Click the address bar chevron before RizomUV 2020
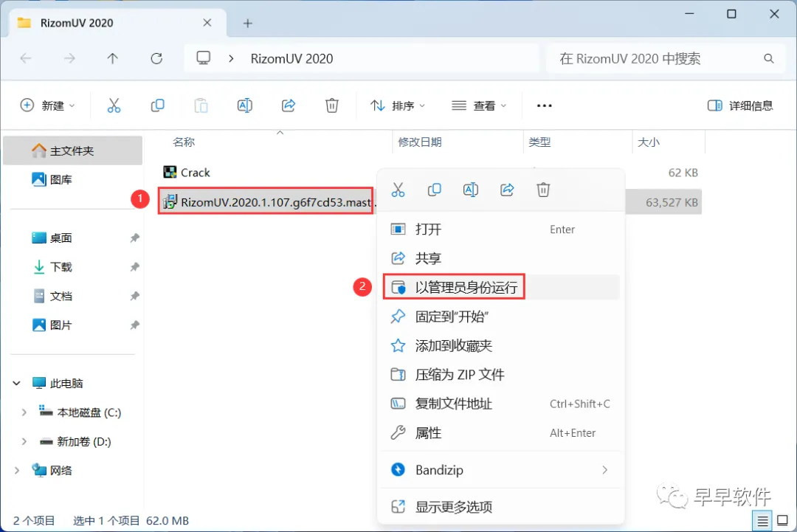 [x=231, y=58]
